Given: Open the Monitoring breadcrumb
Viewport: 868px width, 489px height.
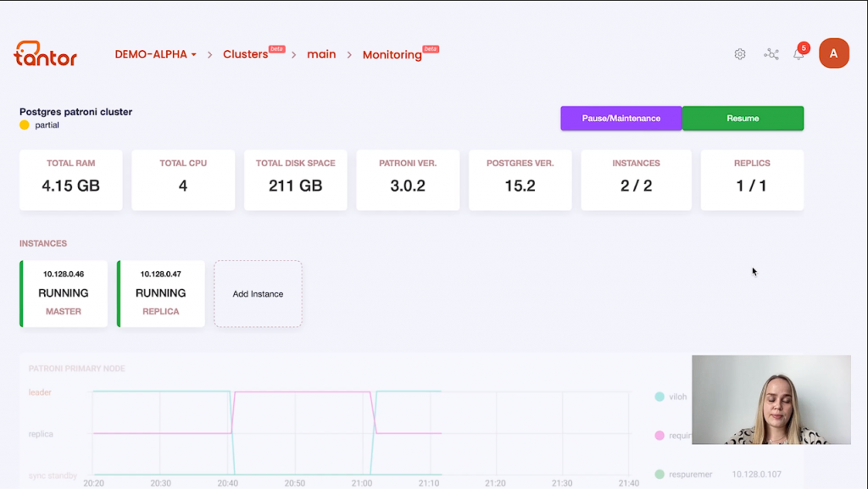Looking at the screenshot, I should [x=392, y=55].
